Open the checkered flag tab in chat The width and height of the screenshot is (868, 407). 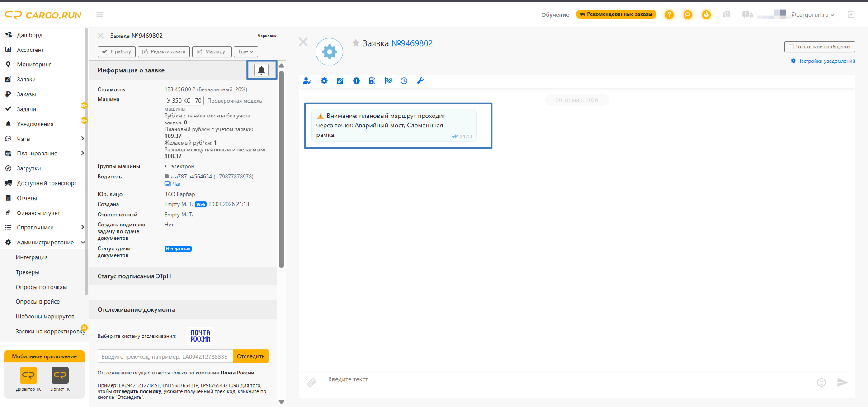388,81
